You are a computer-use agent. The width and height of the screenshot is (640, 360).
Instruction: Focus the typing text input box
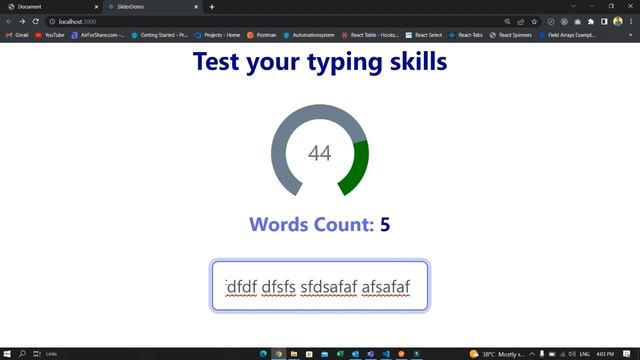click(320, 286)
